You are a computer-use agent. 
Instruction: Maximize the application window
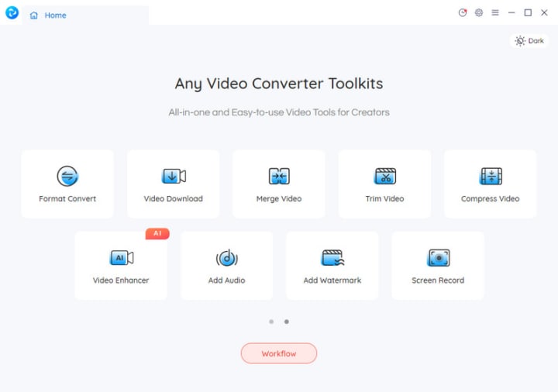coord(528,13)
